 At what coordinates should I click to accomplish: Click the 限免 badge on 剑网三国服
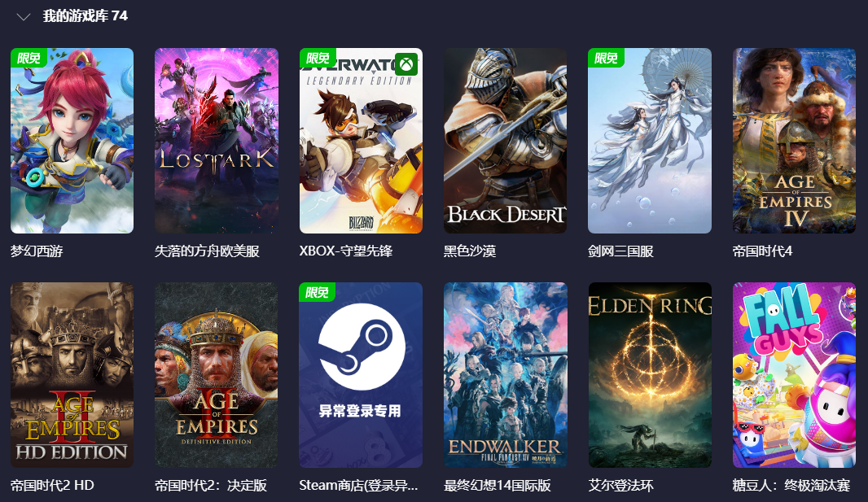click(x=606, y=58)
